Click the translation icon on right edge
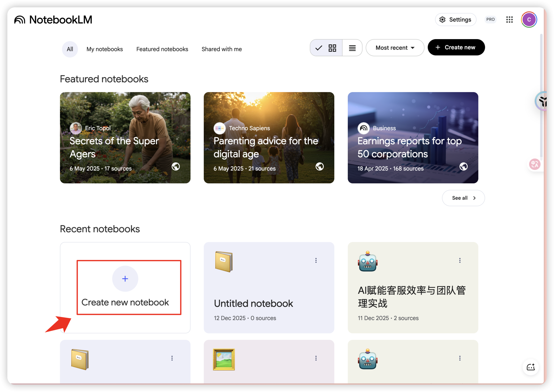Image resolution: width=554 pixels, height=392 pixels. 535,164
